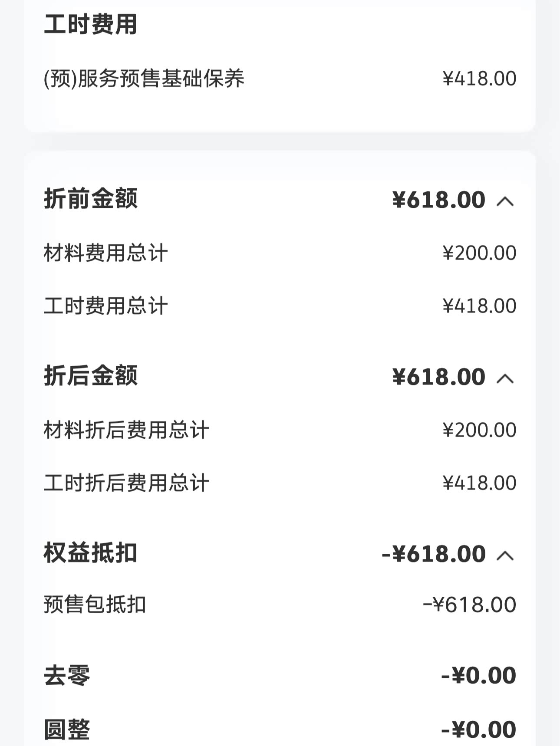The image size is (560, 746).
Task: Select the 工时费用总计 label
Action: coord(105,306)
